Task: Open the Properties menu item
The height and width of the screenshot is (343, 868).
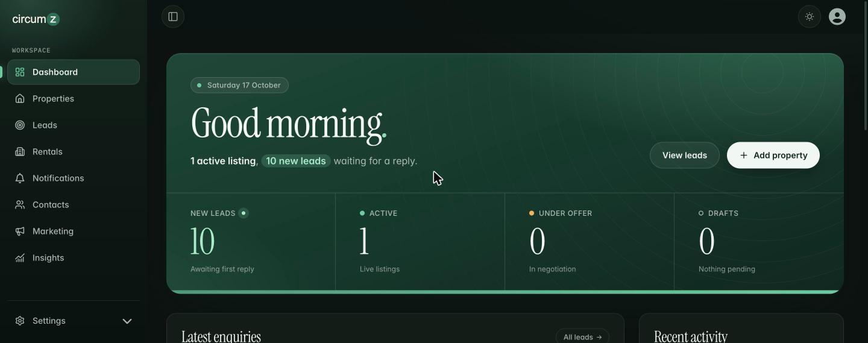Action: pyautogui.click(x=74, y=99)
